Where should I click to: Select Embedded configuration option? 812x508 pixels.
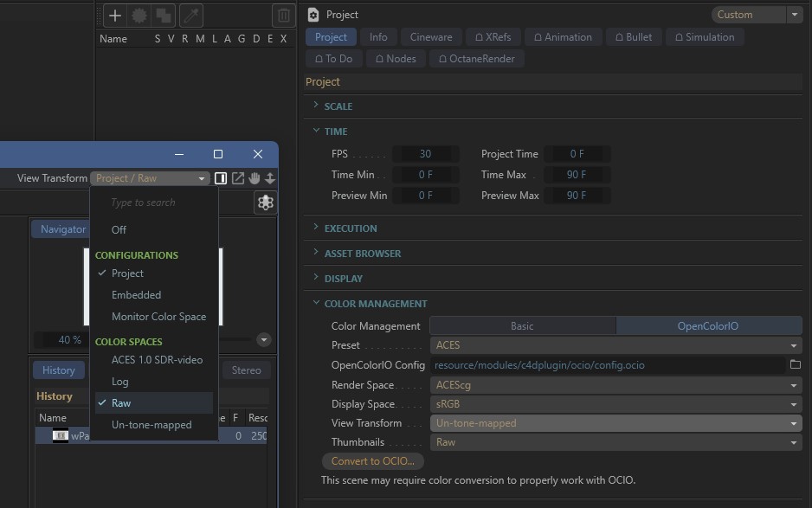pyautogui.click(x=136, y=295)
